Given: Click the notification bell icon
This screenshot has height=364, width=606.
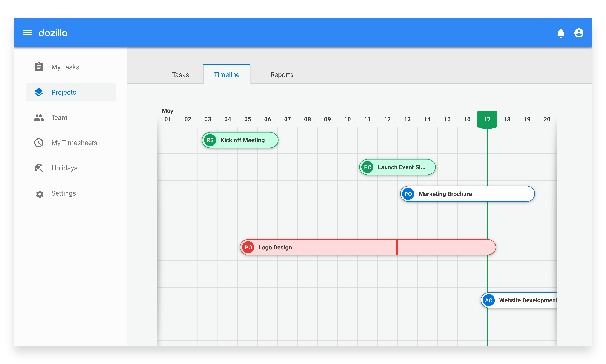Looking at the screenshot, I should coord(561,33).
